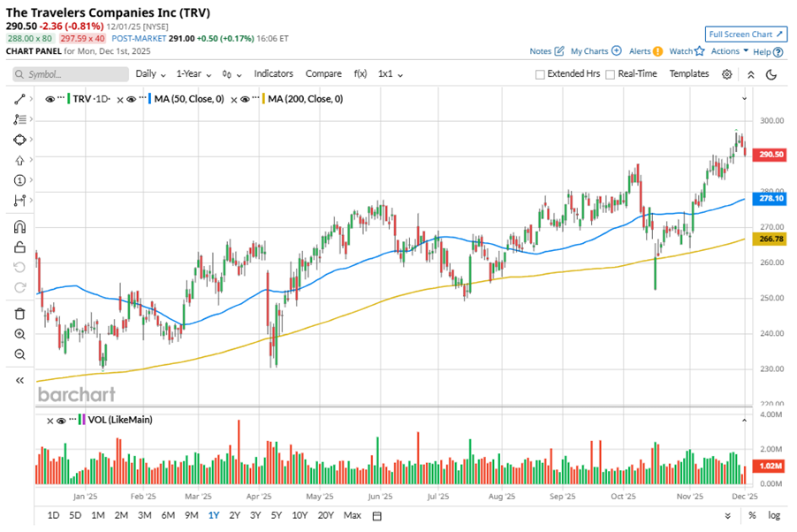Open the My Charts link
797x532 pixels.
coord(596,51)
